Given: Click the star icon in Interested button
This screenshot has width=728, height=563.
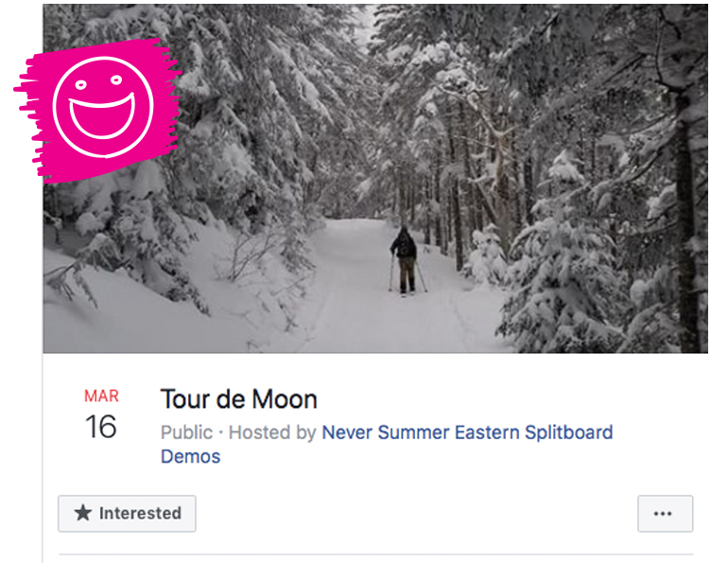Looking at the screenshot, I should click(x=83, y=513).
